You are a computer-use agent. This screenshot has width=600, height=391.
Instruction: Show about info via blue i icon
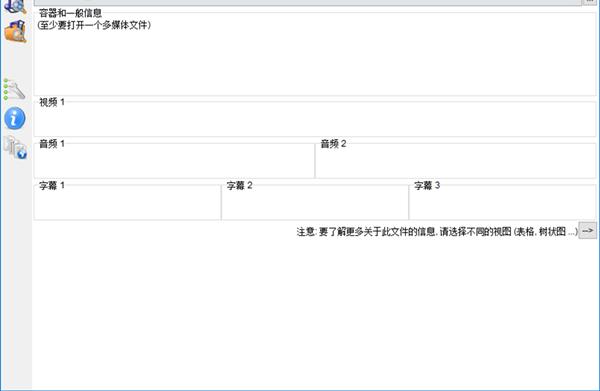tap(15, 118)
